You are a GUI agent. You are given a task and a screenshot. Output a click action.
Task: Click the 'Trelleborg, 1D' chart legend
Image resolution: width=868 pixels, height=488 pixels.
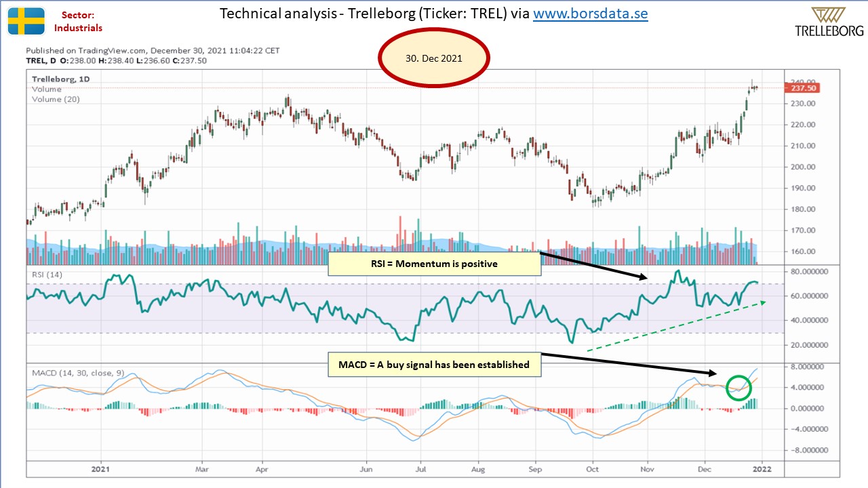click(x=61, y=79)
